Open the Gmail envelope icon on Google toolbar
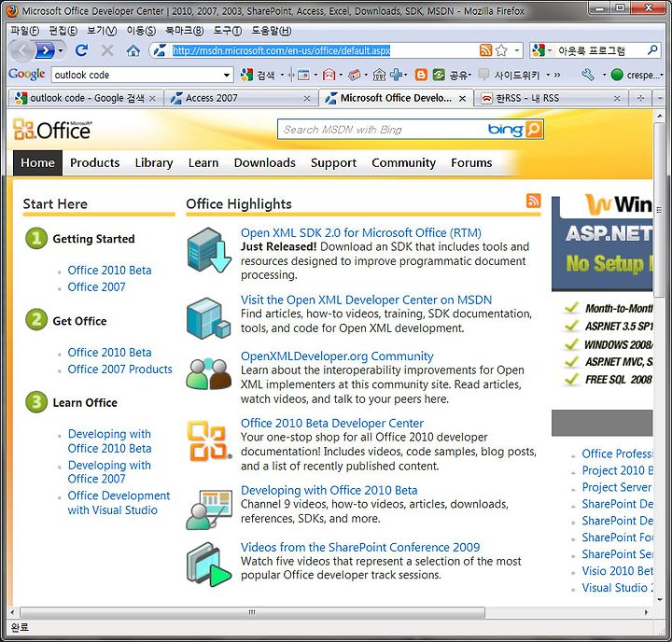Screen dimensions: 672x642 coord(329,75)
